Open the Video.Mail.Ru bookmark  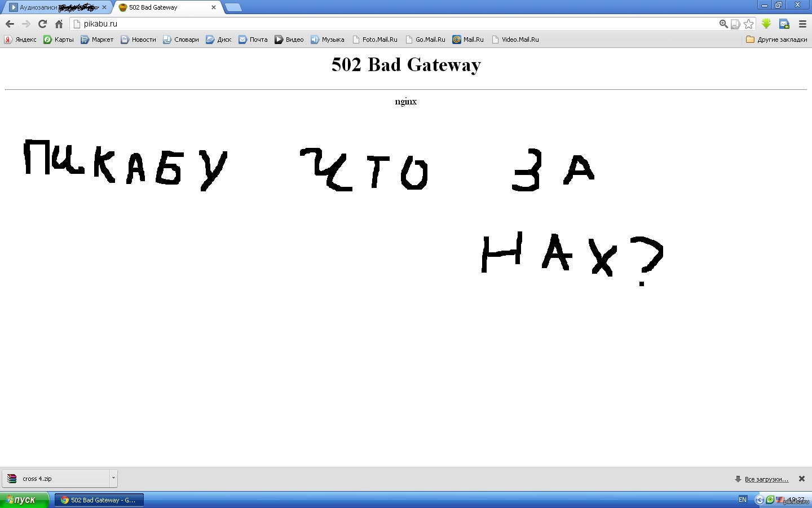(x=515, y=40)
